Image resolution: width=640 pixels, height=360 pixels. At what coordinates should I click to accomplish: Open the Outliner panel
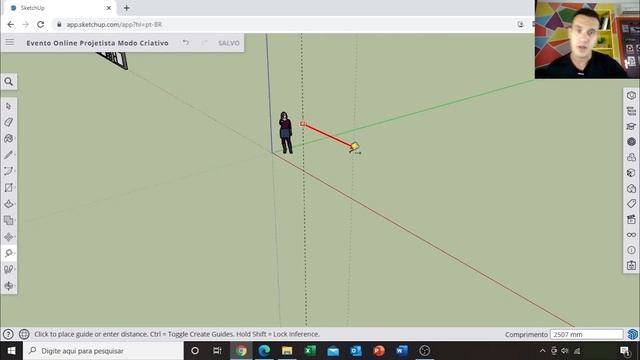pyautogui.click(x=631, y=111)
